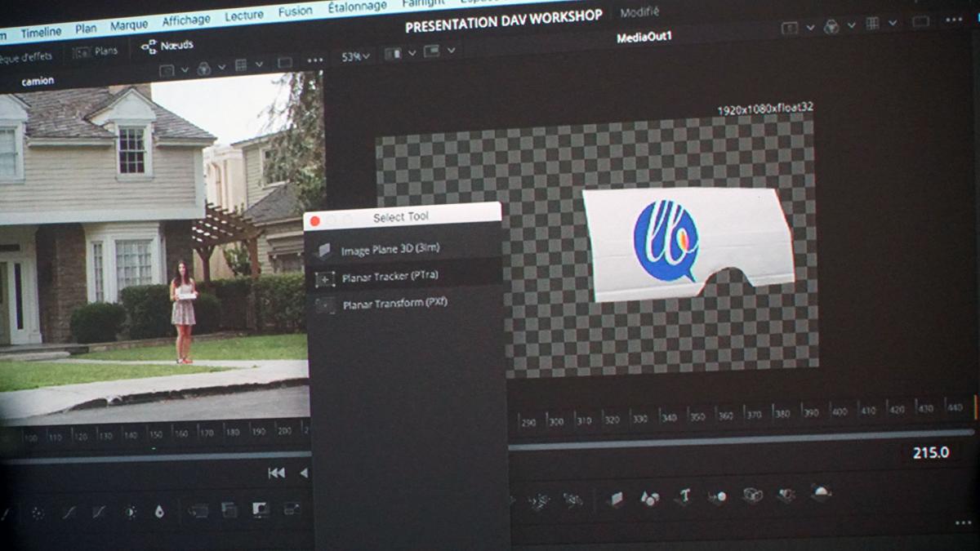Click the Plans panel button

pos(95,51)
